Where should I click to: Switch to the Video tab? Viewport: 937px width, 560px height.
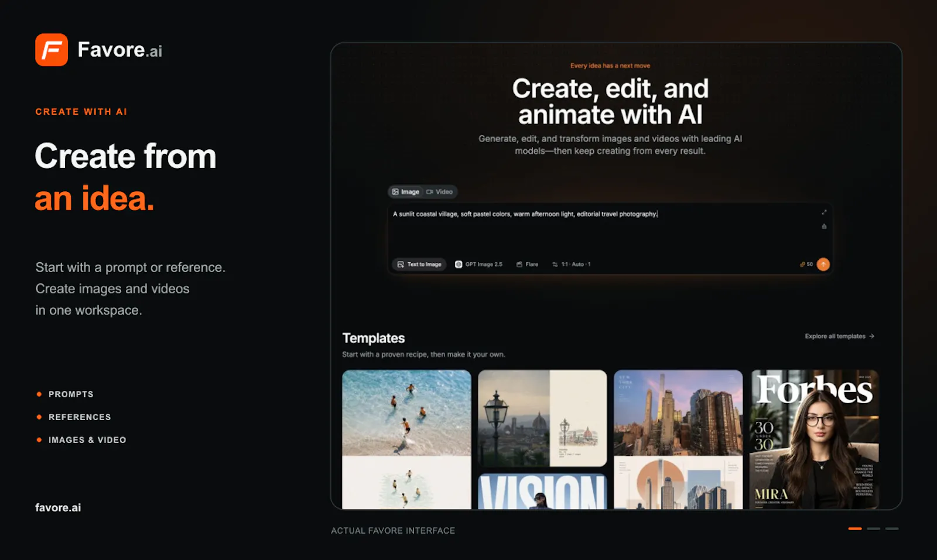pyautogui.click(x=440, y=192)
